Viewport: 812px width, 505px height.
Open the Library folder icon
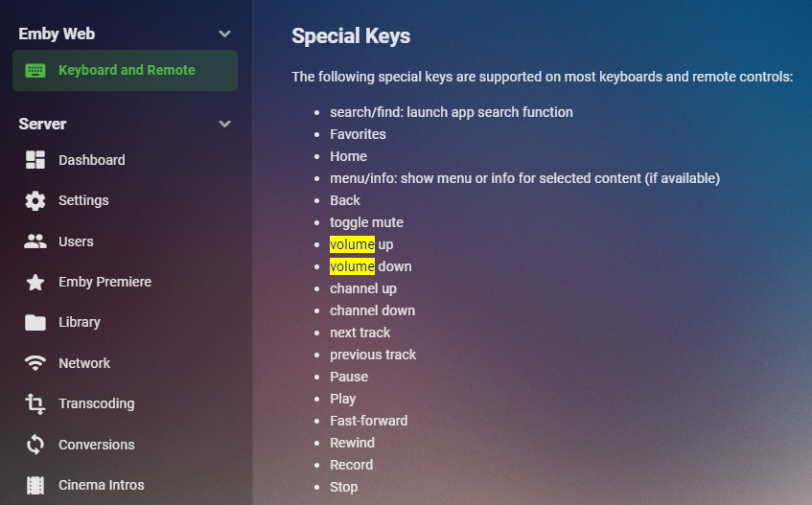coord(35,322)
